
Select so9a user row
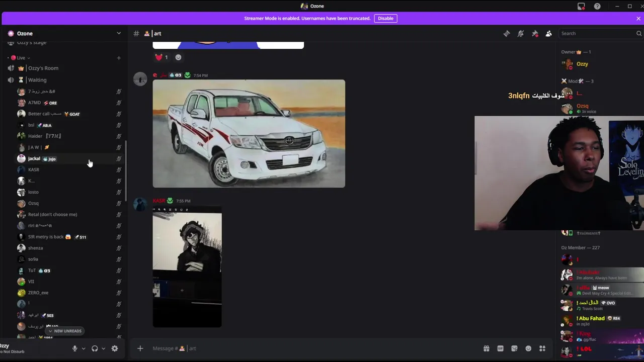(69, 259)
